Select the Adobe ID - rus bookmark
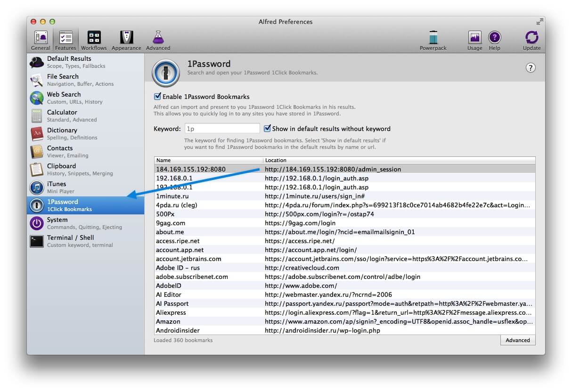Image resolution: width=572 pixels, height=392 pixels. (344, 268)
